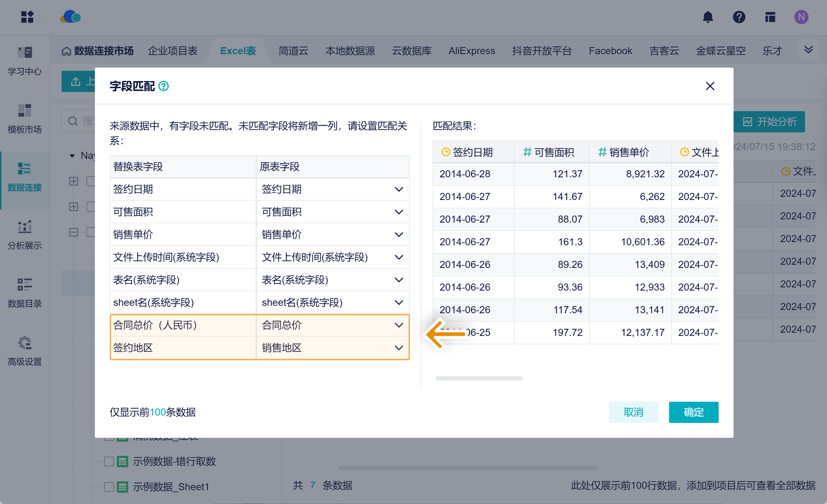827x504 pixels.
Task: Switch to 本地数据源 tab
Action: click(350, 51)
